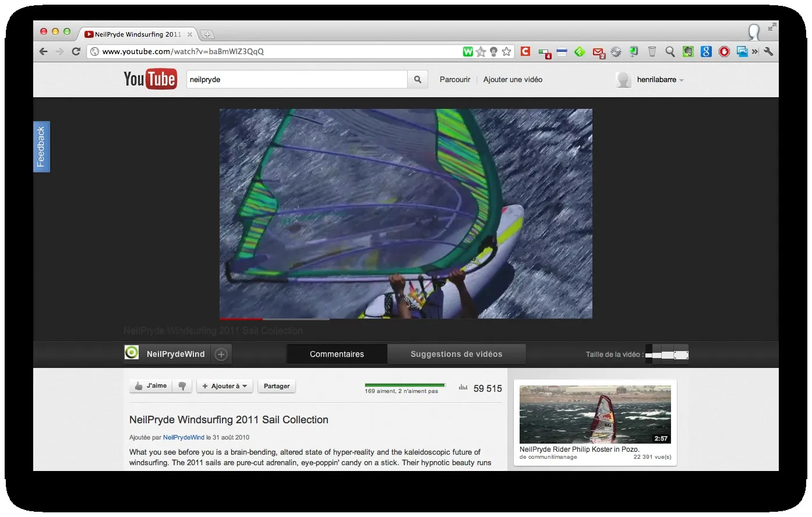Open the green W extension in the address bar
Viewport: 812px width, 517px height.
[x=468, y=52]
